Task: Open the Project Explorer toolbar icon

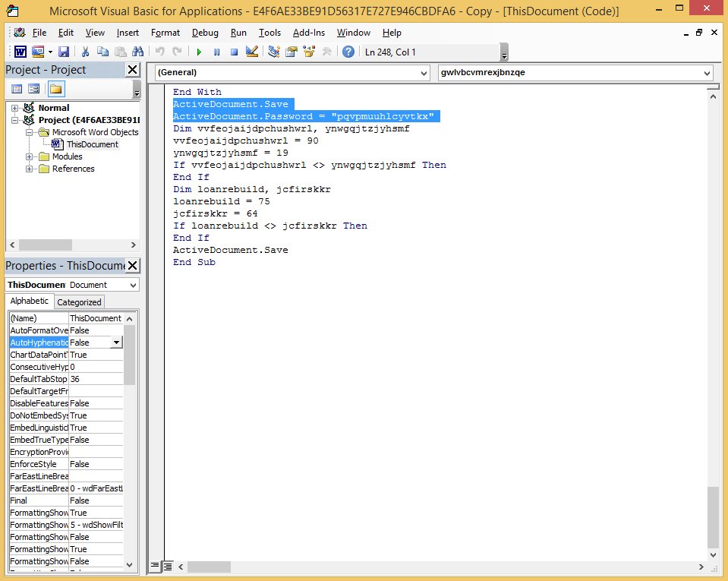Action: click(x=274, y=52)
